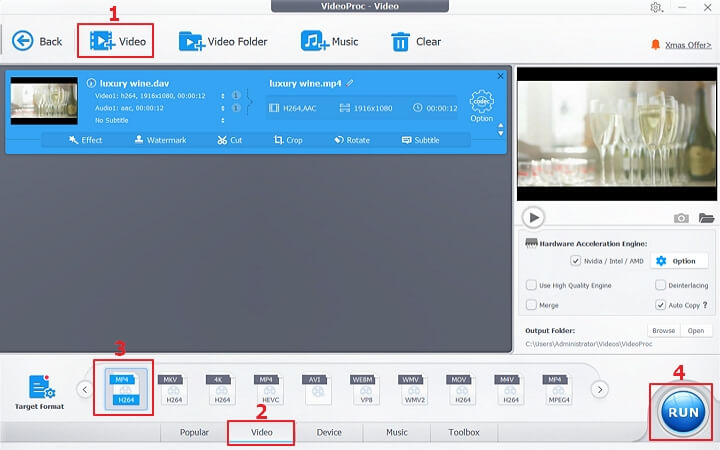Select the MOV H264 format
The height and width of the screenshot is (450, 720).
point(462,389)
